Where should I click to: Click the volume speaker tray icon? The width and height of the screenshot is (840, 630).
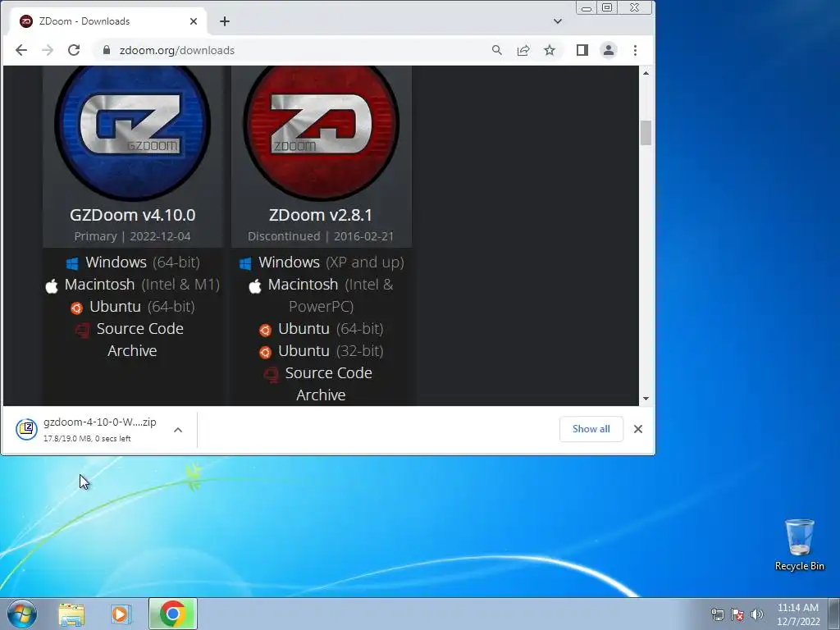click(757, 614)
